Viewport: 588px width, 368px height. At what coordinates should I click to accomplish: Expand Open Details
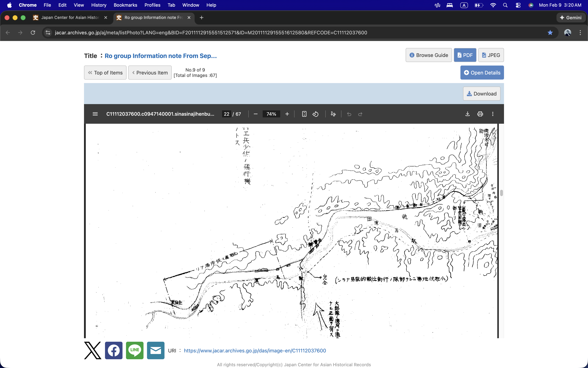(x=482, y=73)
